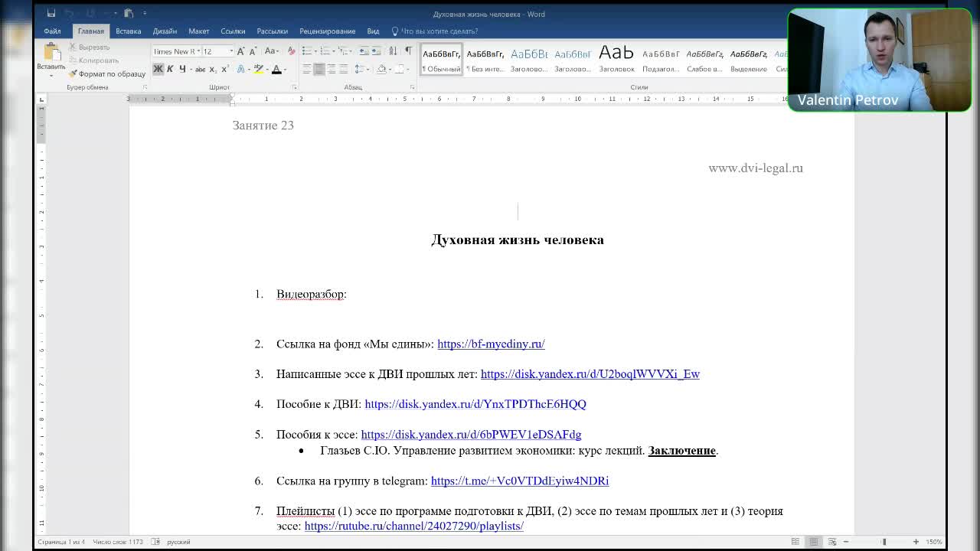This screenshot has height=551, width=980.
Task: Click the multilevel list icon
Action: (x=345, y=51)
